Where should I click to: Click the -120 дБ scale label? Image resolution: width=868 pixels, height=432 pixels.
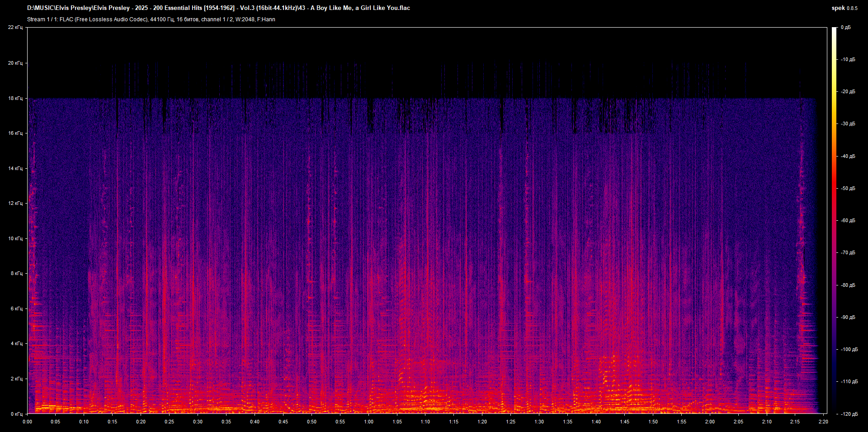[848, 414]
